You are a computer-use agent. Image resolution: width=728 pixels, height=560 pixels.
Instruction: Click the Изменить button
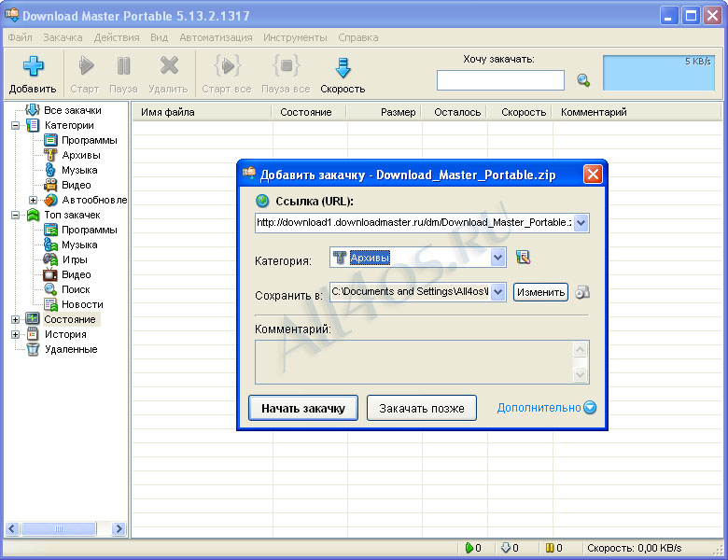coord(541,292)
